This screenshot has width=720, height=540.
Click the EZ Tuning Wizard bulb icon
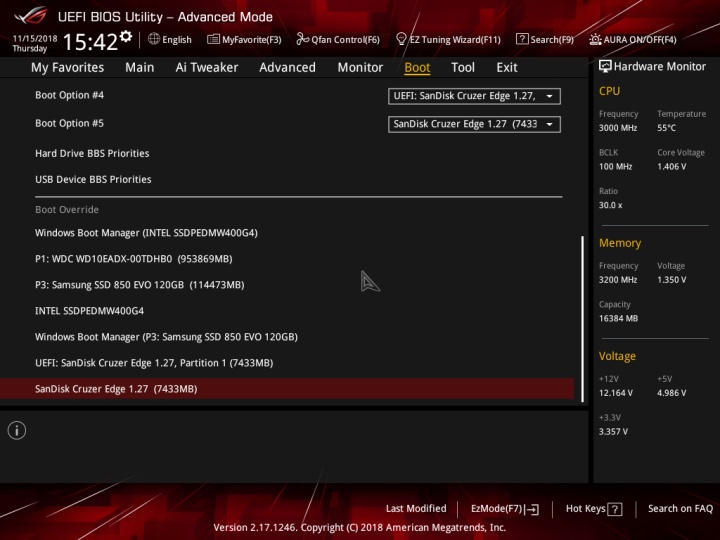click(x=401, y=39)
